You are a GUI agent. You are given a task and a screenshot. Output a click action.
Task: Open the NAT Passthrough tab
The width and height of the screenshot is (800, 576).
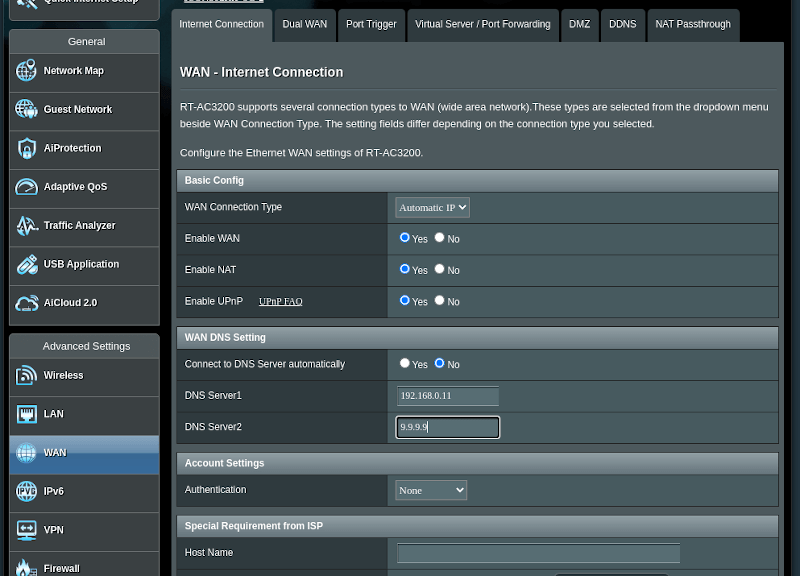(x=693, y=24)
